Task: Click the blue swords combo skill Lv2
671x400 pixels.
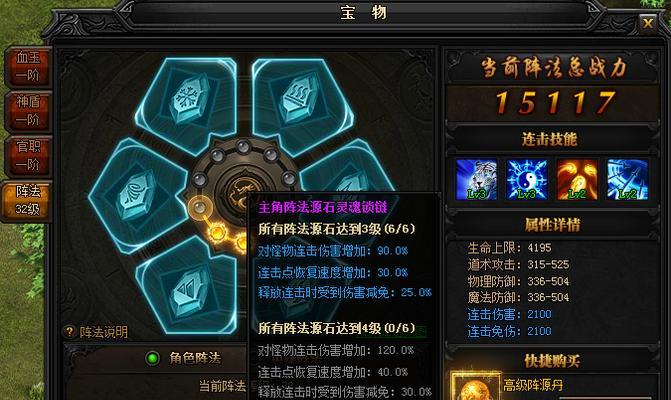Action: (627, 179)
